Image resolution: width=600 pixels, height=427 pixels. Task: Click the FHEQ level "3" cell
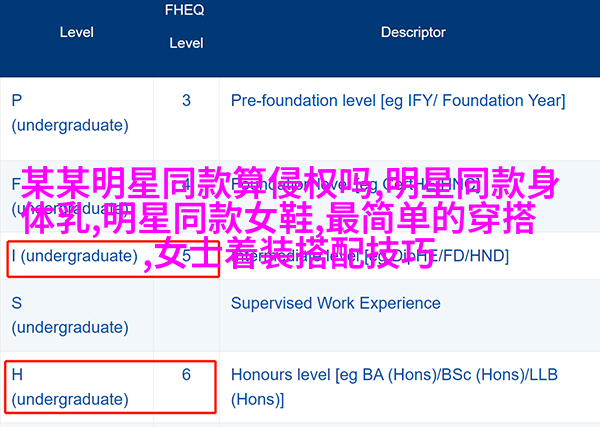click(x=186, y=100)
